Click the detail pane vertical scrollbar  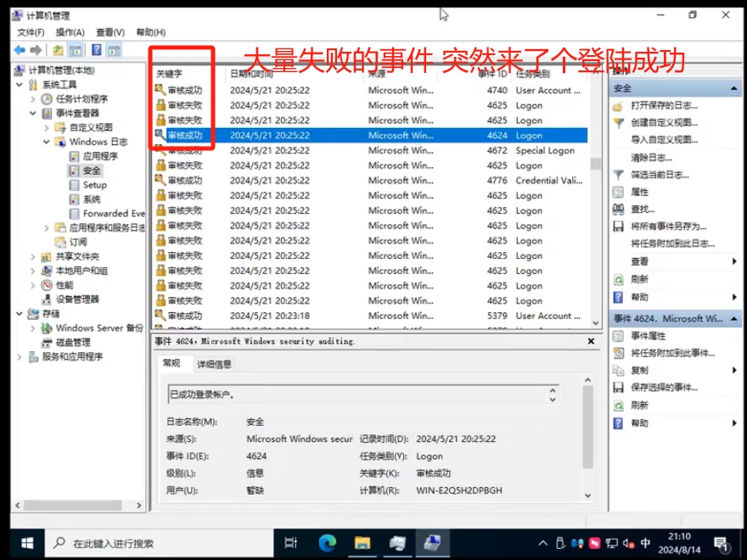588,427
